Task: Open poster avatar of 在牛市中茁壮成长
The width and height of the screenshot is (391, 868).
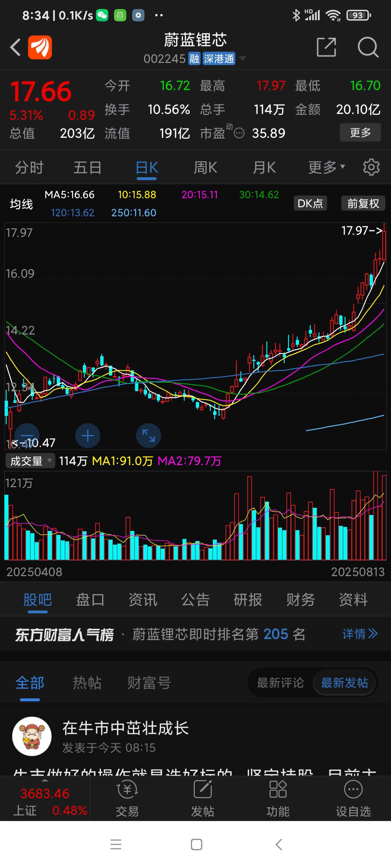Action: pos(32,736)
